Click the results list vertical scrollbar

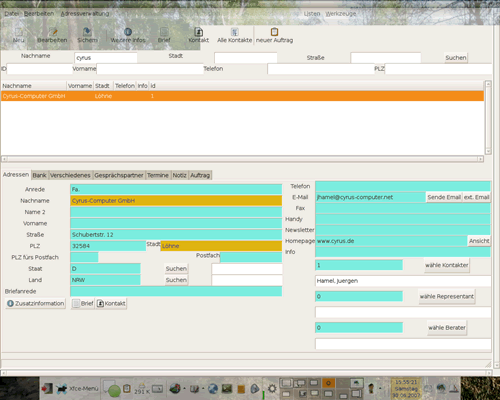(488, 117)
